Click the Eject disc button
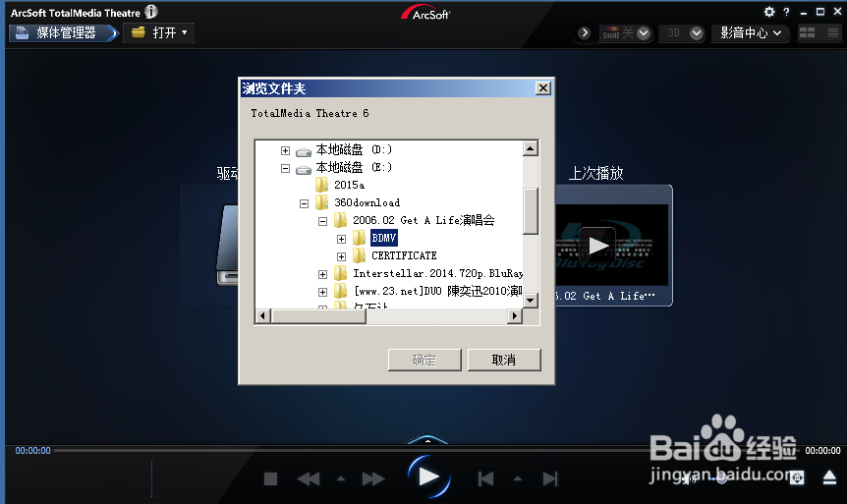Screen dimensions: 847x504 tap(829, 477)
